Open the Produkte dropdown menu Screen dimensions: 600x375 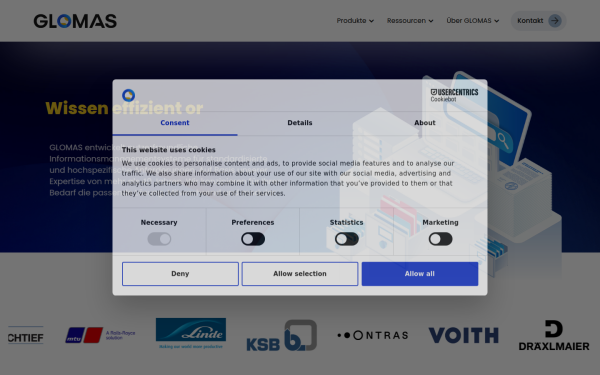pos(355,21)
